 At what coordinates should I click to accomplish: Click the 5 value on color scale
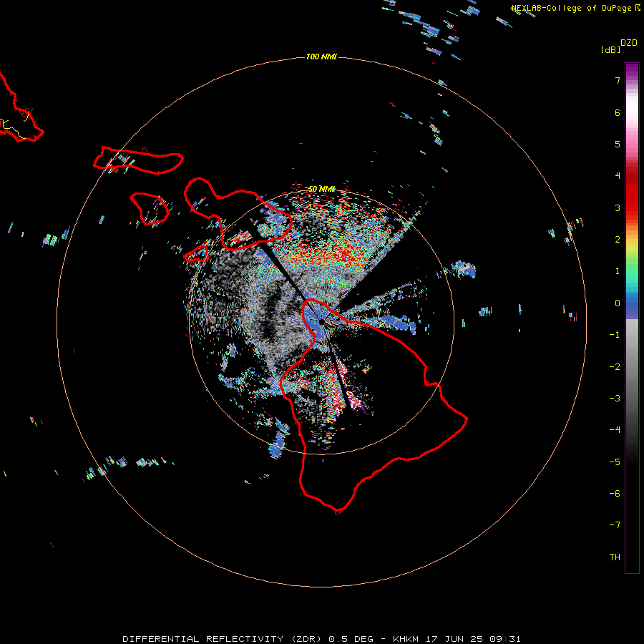(618, 144)
